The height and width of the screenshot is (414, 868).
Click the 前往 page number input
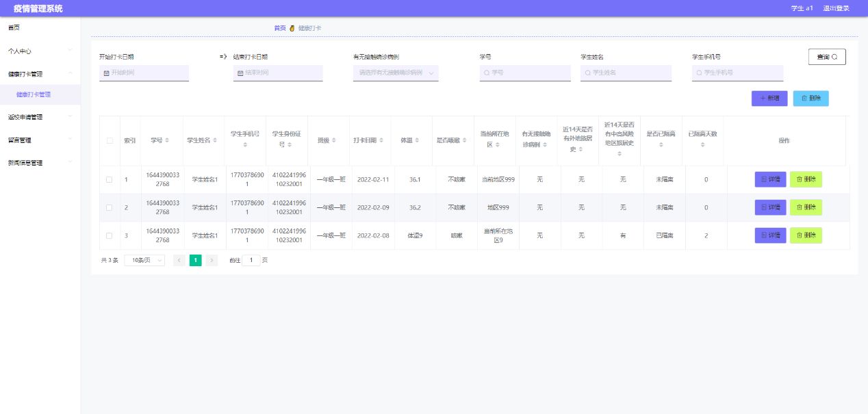pos(251,260)
